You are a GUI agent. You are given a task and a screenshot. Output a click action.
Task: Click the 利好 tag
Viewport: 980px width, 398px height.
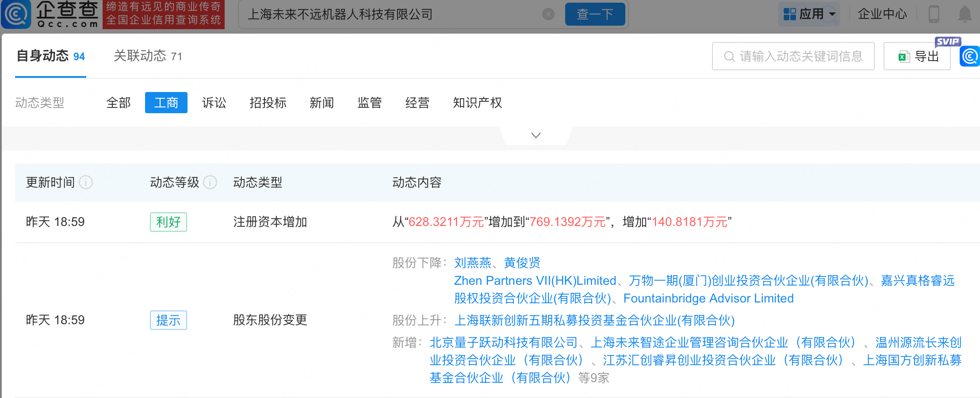coord(168,222)
